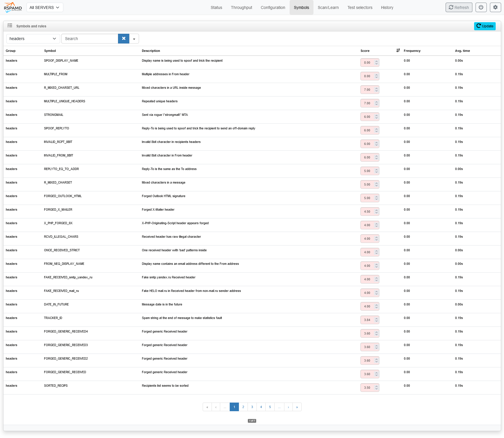Click INVALID_FROM_8BIT score field

(x=370, y=157)
